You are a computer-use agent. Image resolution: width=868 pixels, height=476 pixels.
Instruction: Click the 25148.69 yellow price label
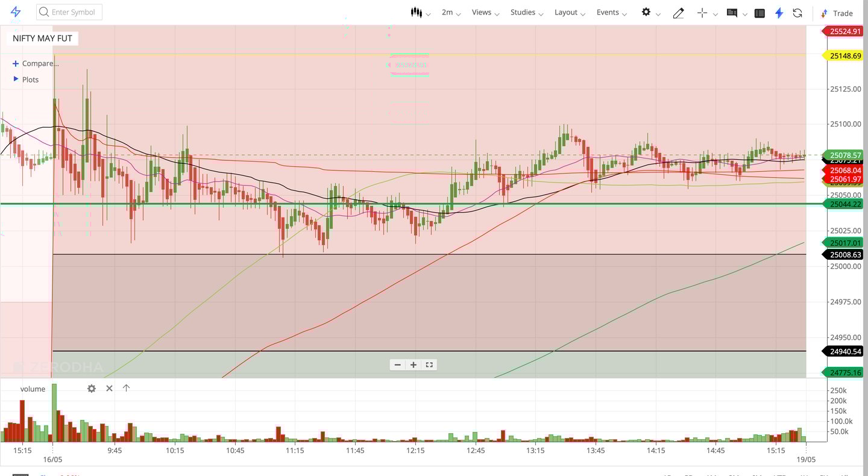844,55
